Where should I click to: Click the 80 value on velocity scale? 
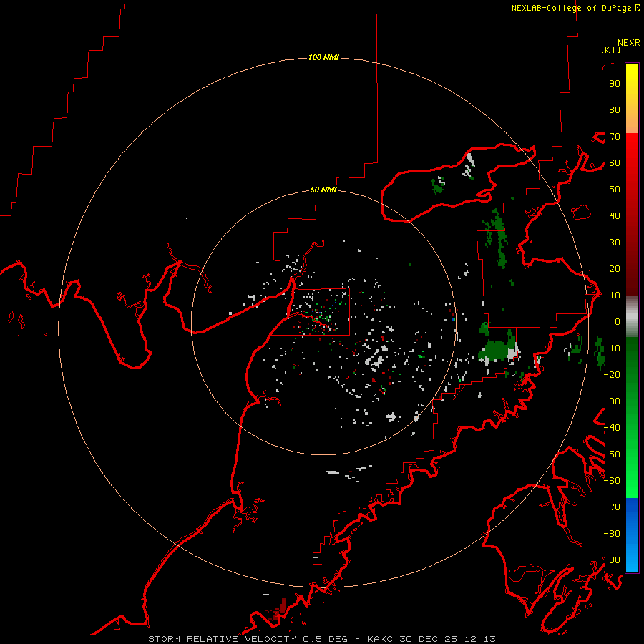[615, 110]
